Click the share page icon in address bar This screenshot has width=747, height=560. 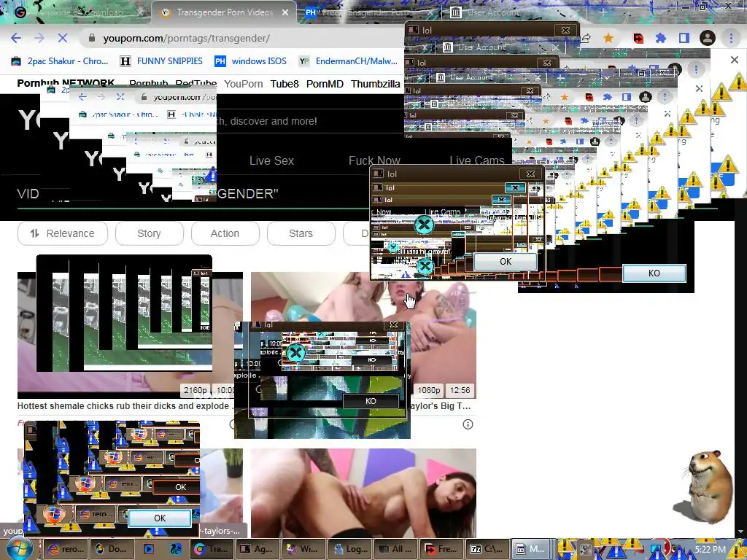coord(586,38)
